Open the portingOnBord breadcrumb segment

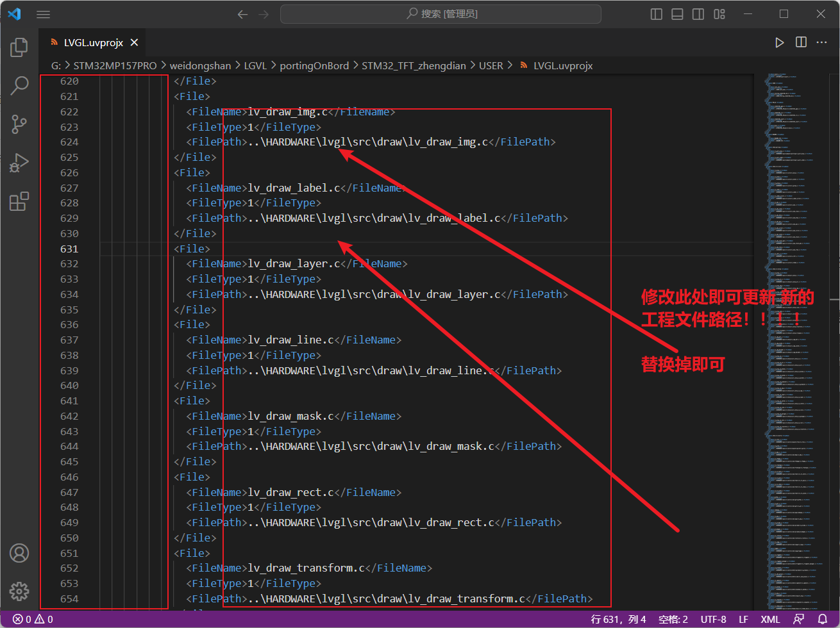tap(314, 65)
